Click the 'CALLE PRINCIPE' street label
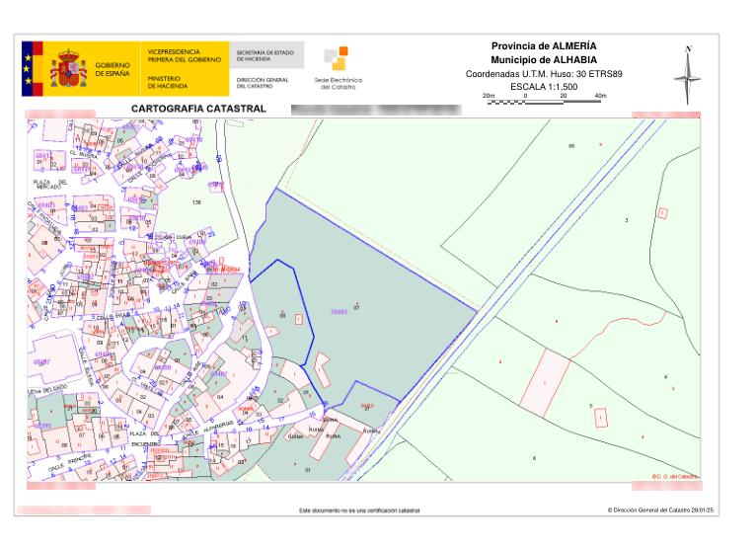Viewport: 756px width, 549px height. [69, 462]
